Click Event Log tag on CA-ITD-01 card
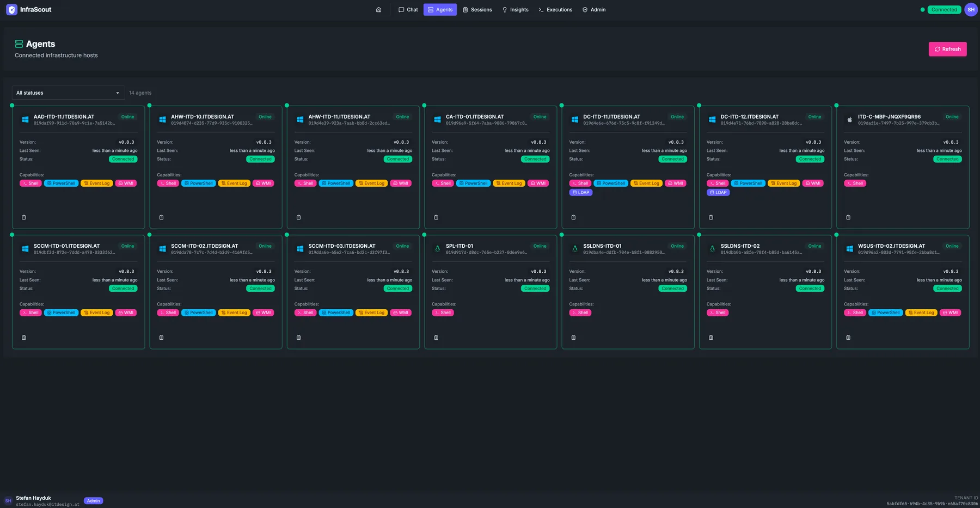980x508 pixels. tap(509, 183)
